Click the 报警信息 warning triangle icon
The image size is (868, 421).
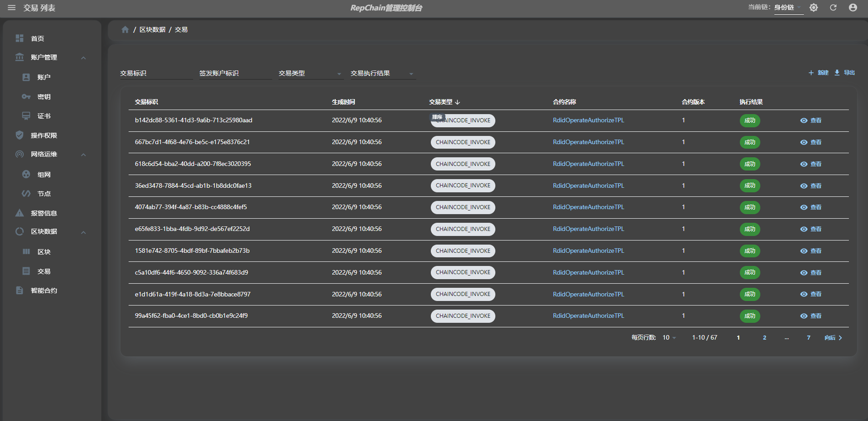[x=20, y=213]
